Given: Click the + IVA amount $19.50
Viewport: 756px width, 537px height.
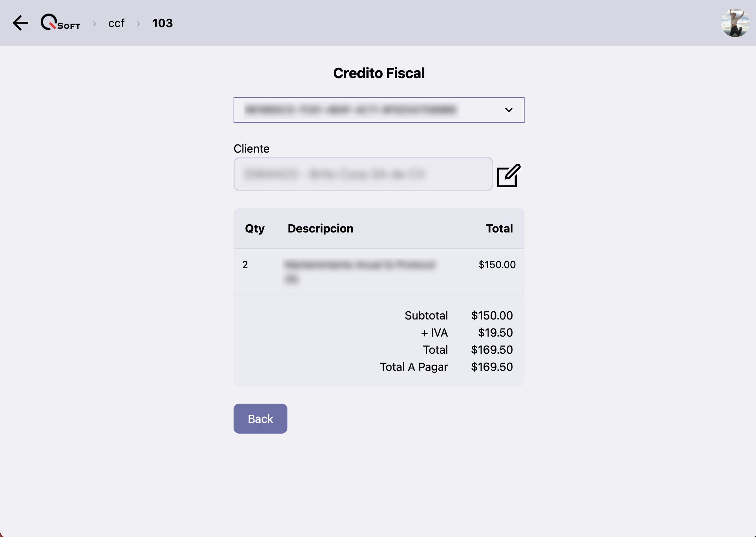Looking at the screenshot, I should point(495,333).
